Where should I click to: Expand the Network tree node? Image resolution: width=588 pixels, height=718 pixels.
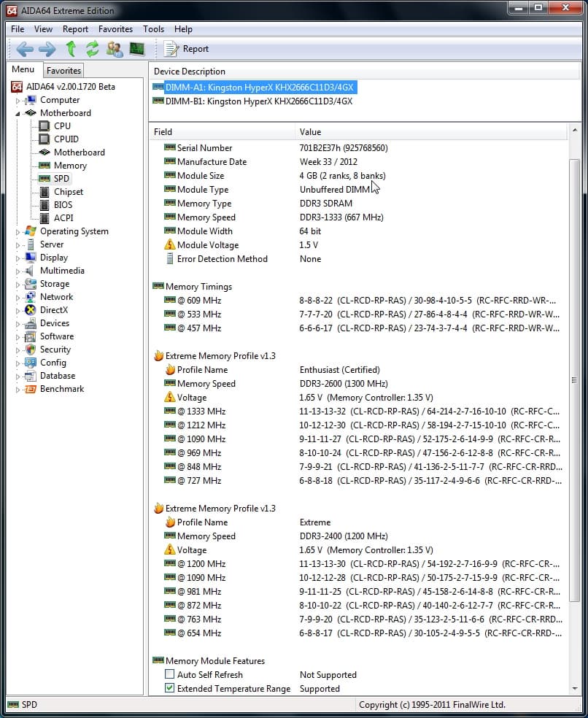[x=18, y=297]
